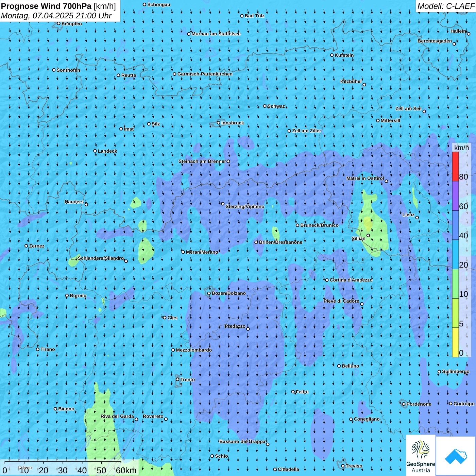Click the Hallein location marker

tap(469, 34)
